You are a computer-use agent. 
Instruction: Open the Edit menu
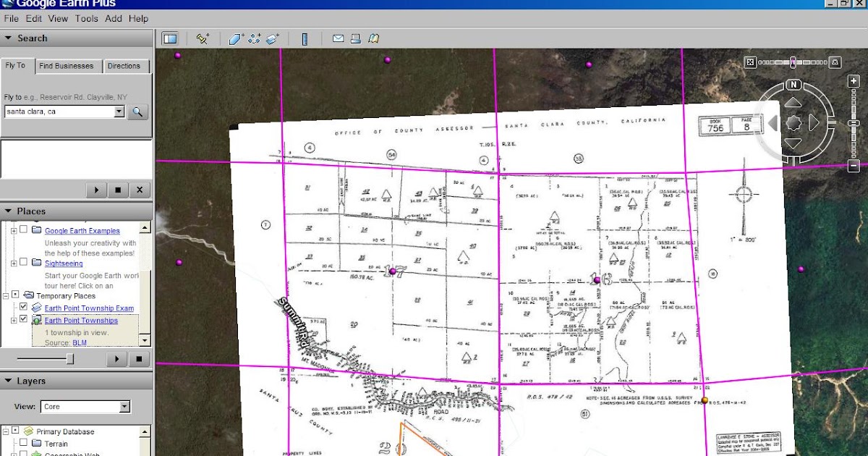coord(34,18)
